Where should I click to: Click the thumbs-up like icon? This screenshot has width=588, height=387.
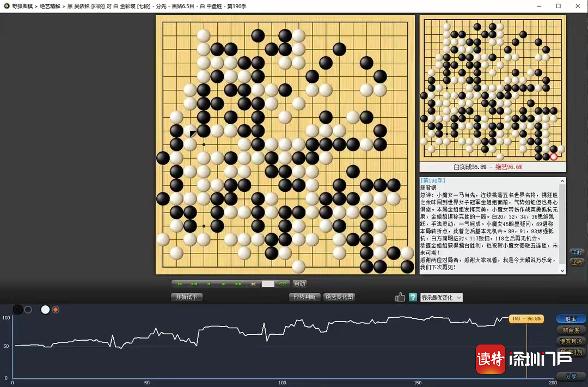coord(400,297)
